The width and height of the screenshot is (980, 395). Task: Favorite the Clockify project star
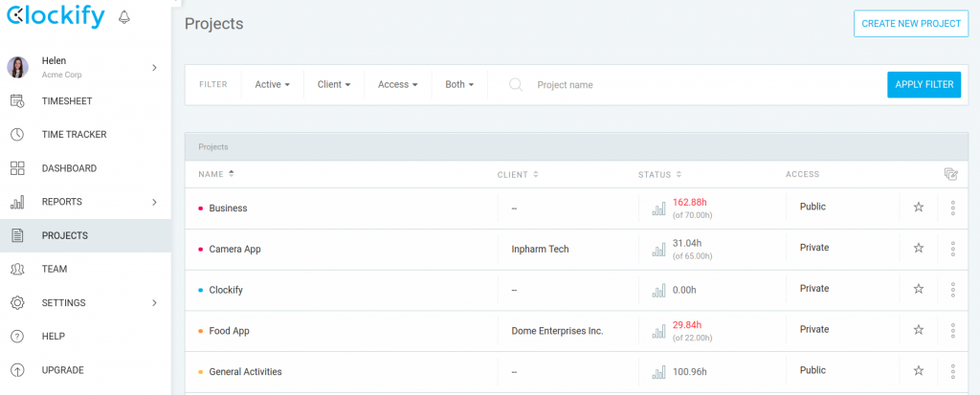(x=919, y=289)
